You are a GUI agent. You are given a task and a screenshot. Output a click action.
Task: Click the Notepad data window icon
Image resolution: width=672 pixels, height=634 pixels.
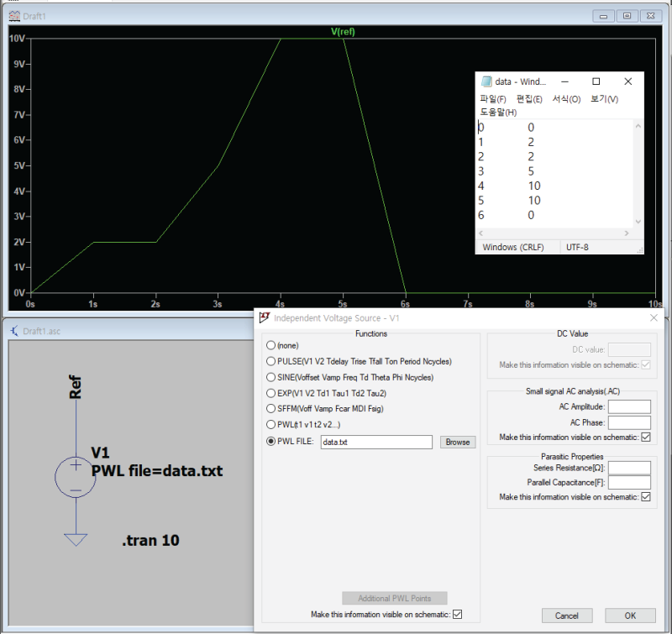point(486,81)
